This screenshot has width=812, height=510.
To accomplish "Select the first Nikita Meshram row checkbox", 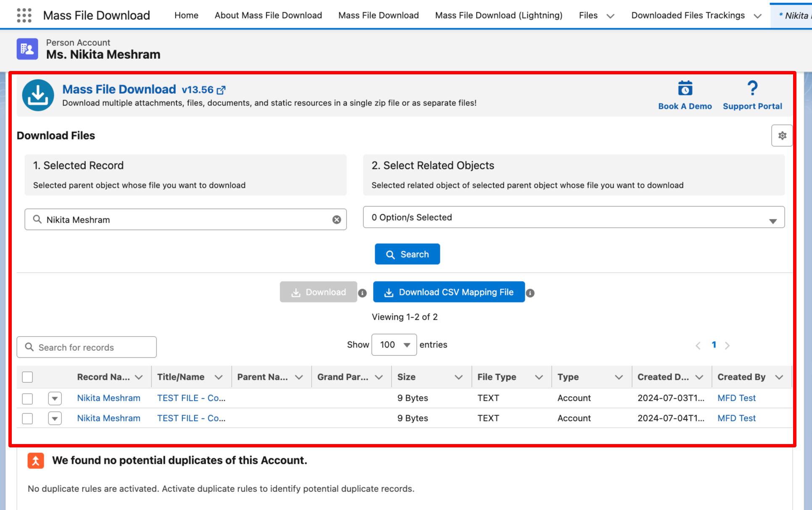I will click(x=28, y=398).
